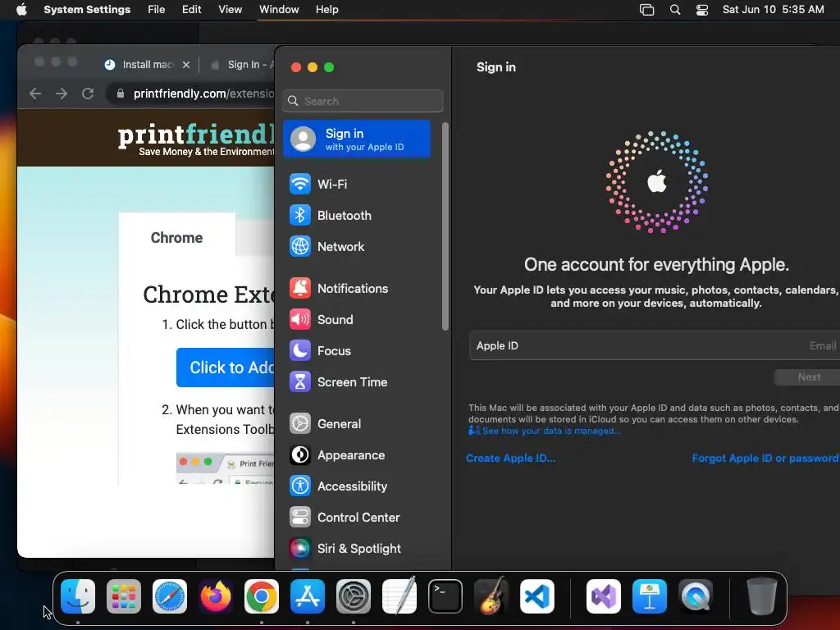Open the System Settings app menu

tap(87, 10)
